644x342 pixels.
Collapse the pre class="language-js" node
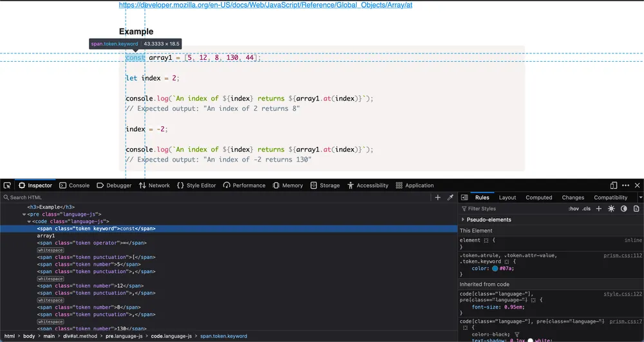point(24,214)
